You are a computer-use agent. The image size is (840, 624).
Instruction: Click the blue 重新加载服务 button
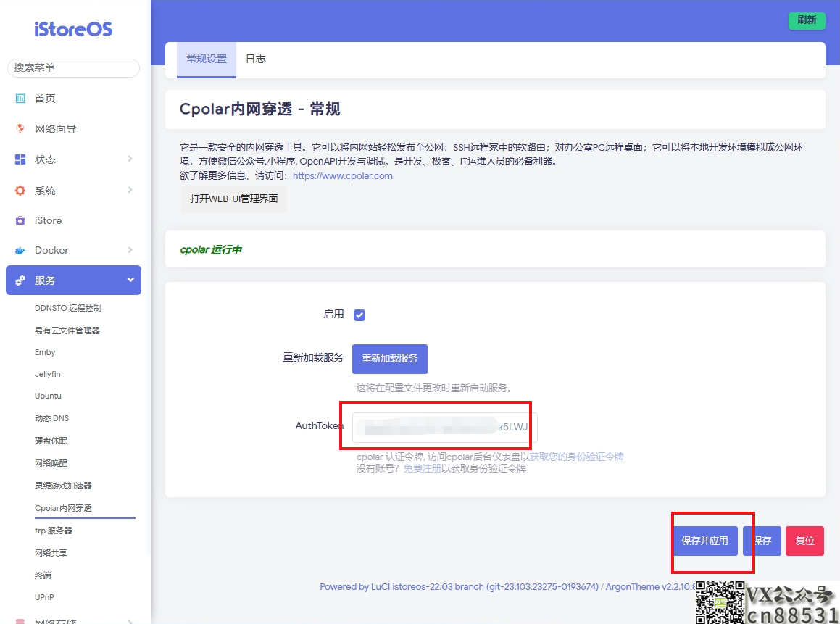pyautogui.click(x=389, y=358)
